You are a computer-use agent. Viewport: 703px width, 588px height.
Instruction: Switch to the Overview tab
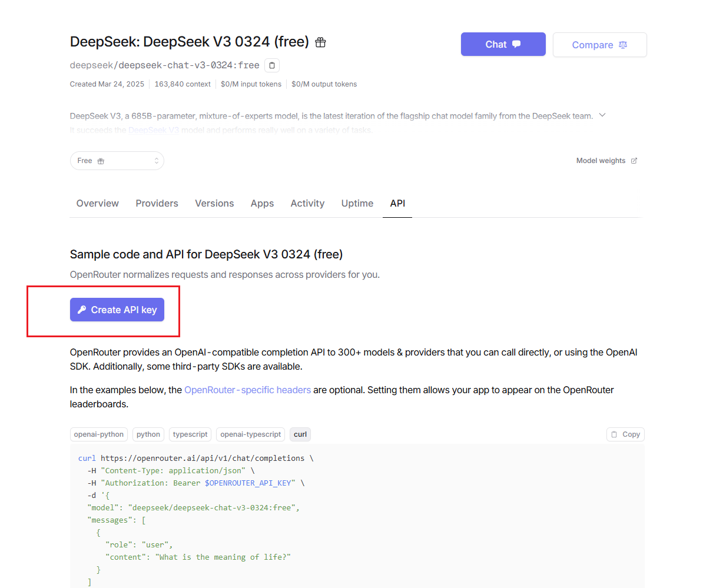(x=97, y=204)
